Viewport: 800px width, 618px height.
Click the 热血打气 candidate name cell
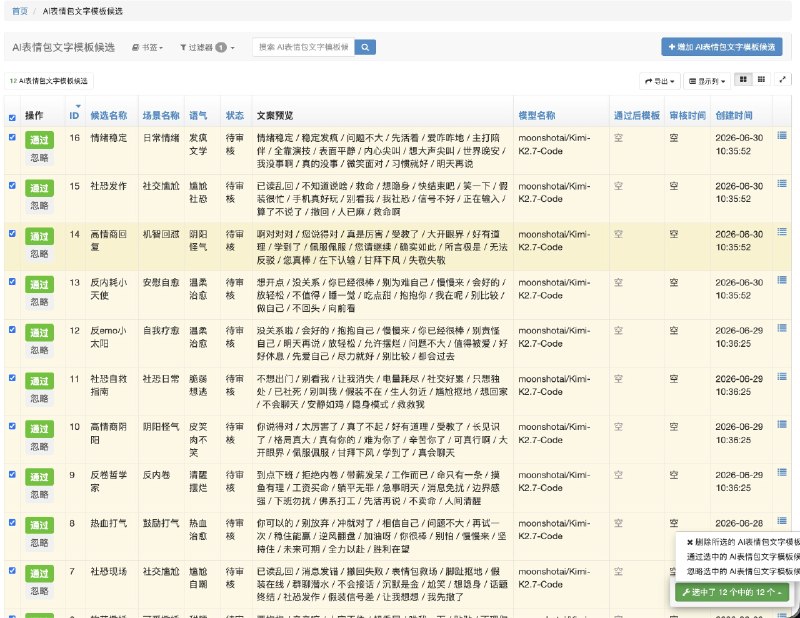[109, 523]
